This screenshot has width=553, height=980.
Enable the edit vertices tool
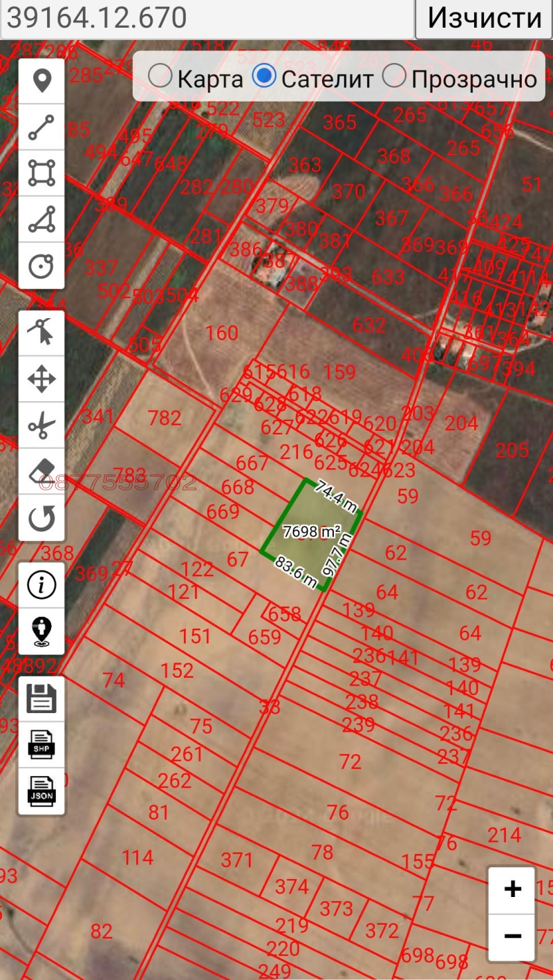coord(41,333)
